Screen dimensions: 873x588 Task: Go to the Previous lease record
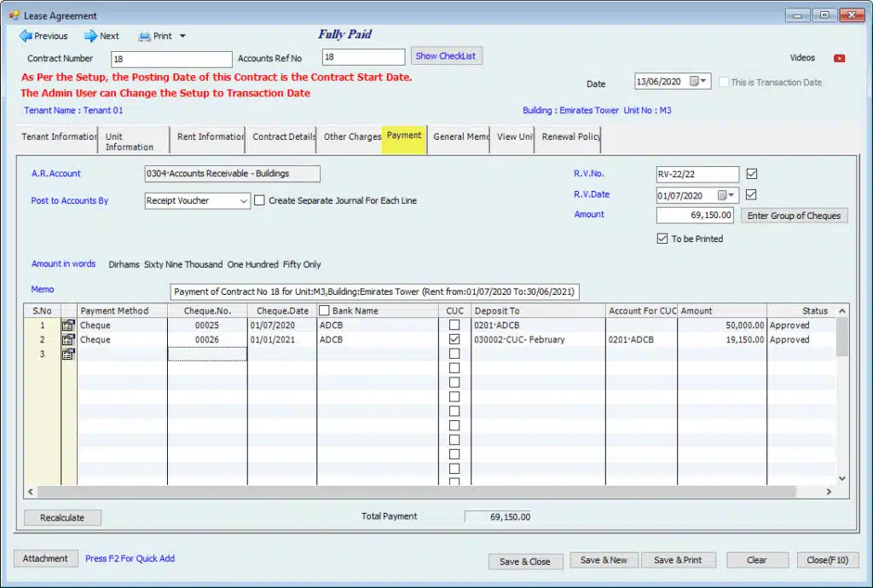tap(43, 36)
